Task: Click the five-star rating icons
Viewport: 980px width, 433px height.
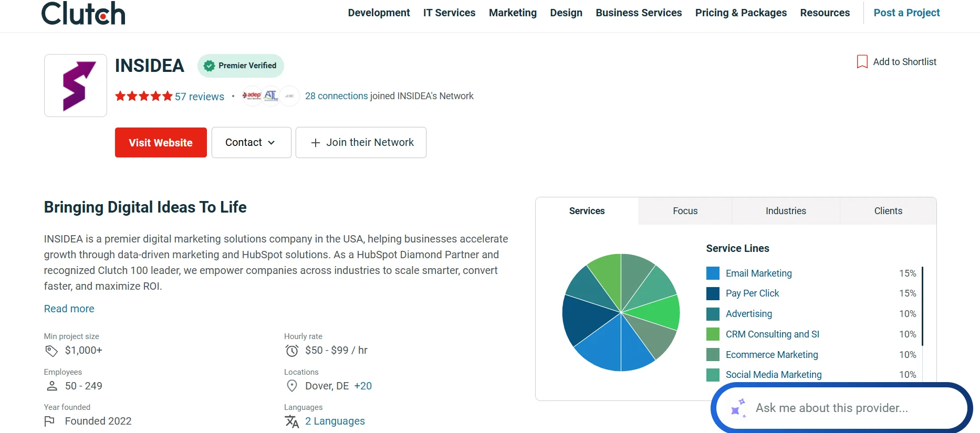Action: [143, 96]
